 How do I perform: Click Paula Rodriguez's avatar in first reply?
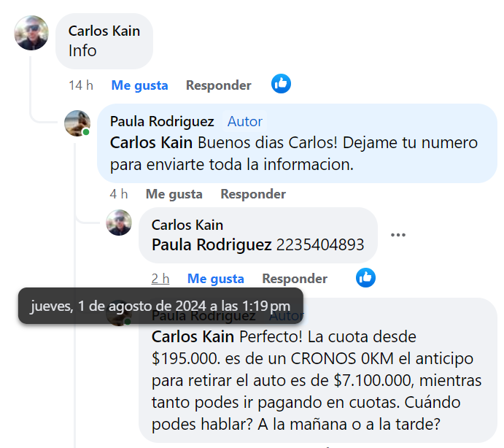(x=77, y=123)
